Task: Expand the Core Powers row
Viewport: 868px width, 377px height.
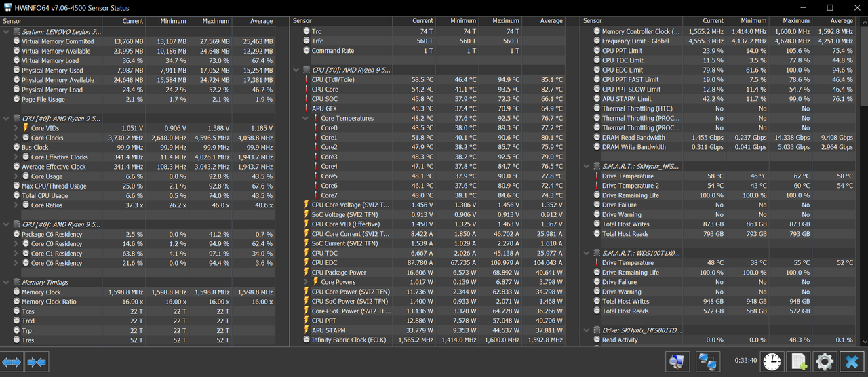Action: 306,282
